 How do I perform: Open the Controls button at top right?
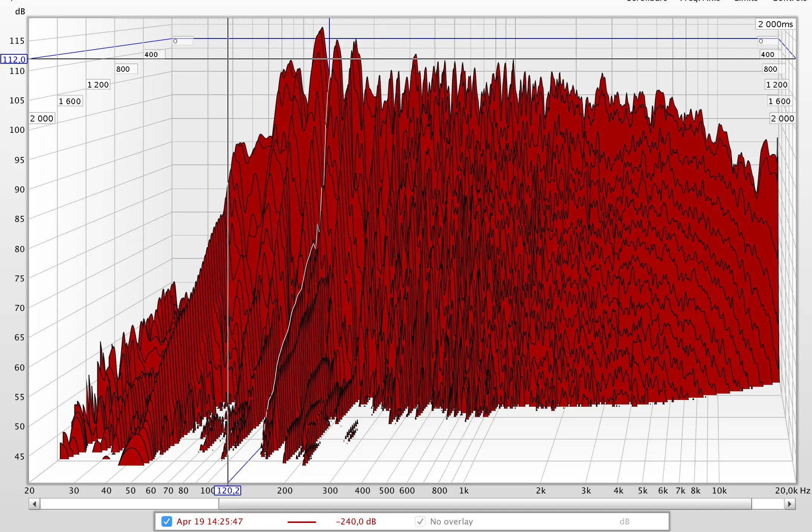789,1
